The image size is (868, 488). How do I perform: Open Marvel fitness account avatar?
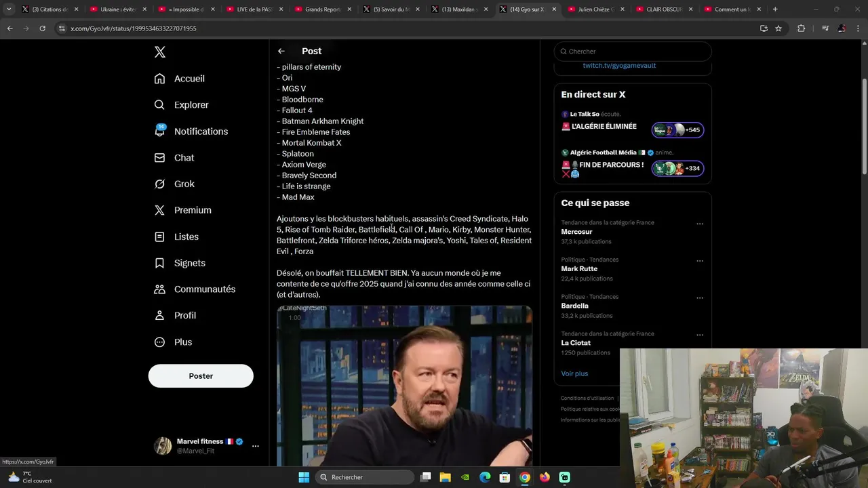pos(163,446)
